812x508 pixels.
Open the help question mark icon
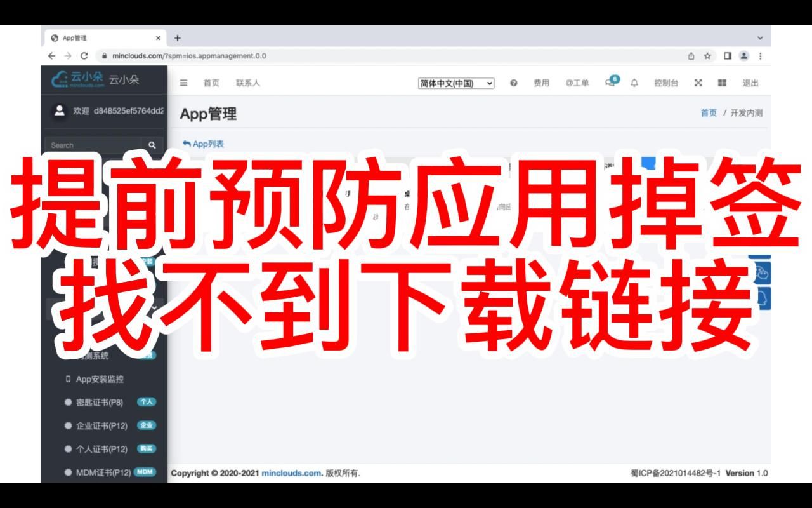click(x=514, y=83)
